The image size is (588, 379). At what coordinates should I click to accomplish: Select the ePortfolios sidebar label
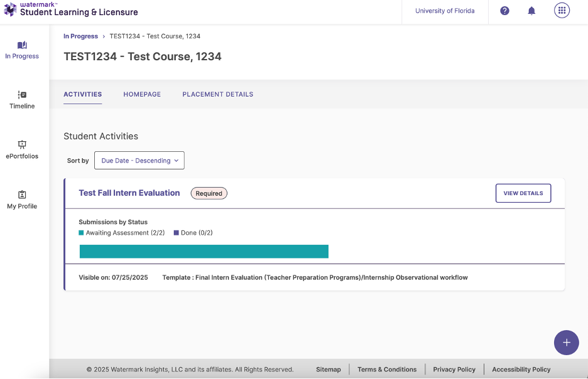pos(22,156)
